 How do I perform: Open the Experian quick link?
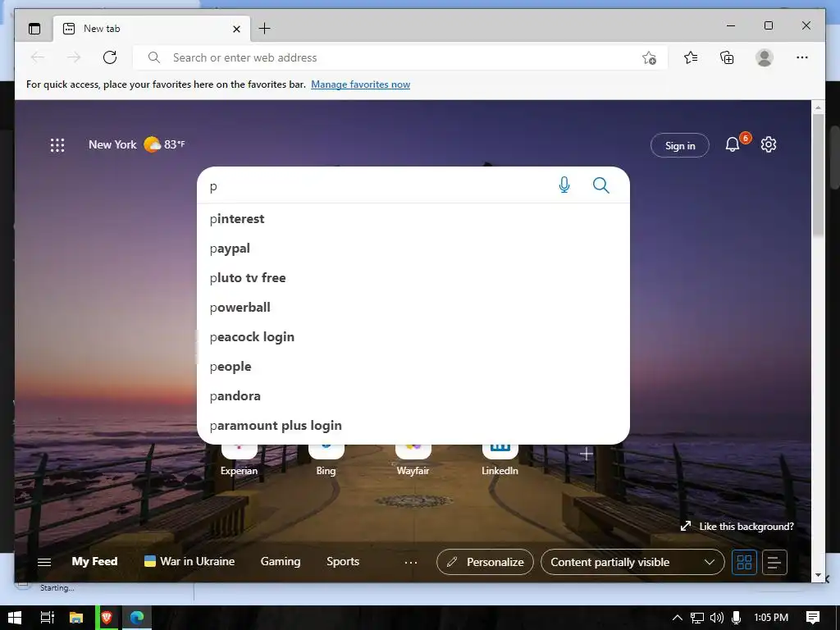(x=239, y=459)
